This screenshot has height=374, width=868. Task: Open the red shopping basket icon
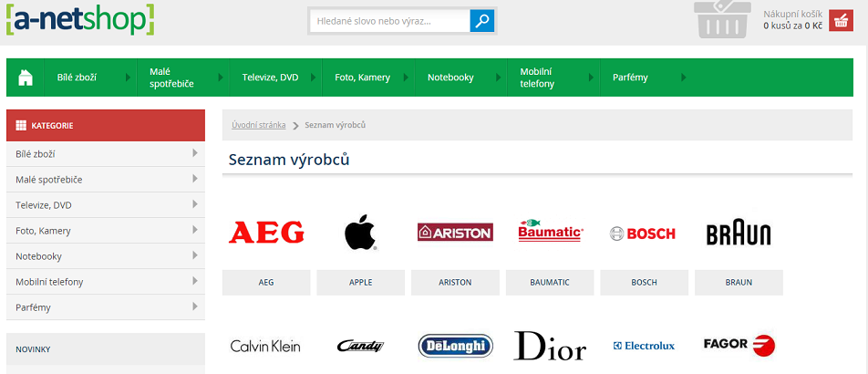coord(841,21)
